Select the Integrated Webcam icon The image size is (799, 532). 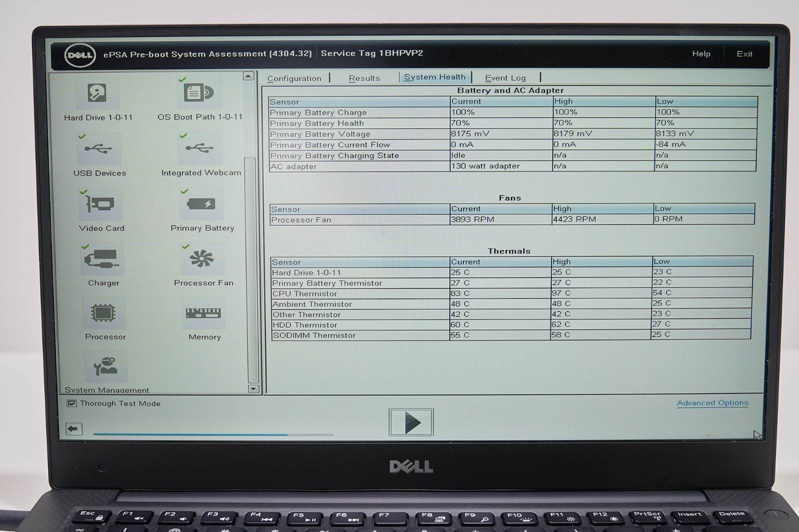[x=200, y=148]
